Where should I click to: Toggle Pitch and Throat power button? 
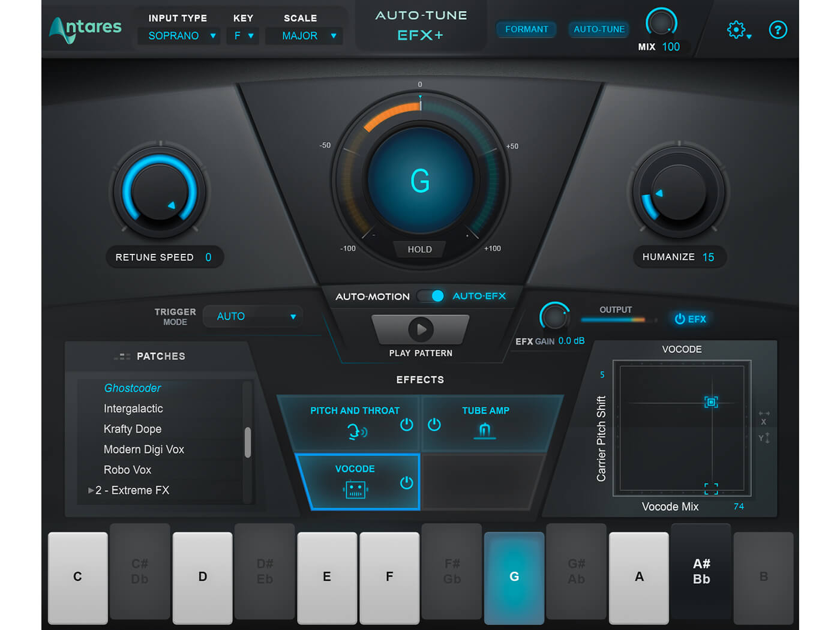(x=407, y=425)
